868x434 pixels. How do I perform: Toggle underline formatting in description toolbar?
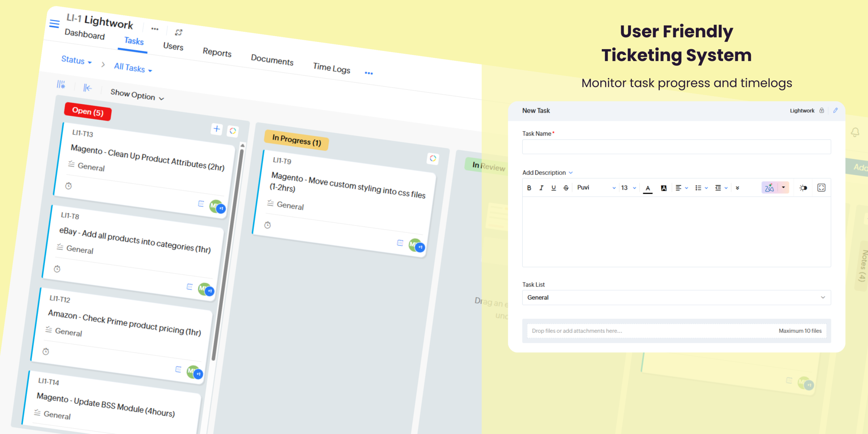tap(553, 188)
